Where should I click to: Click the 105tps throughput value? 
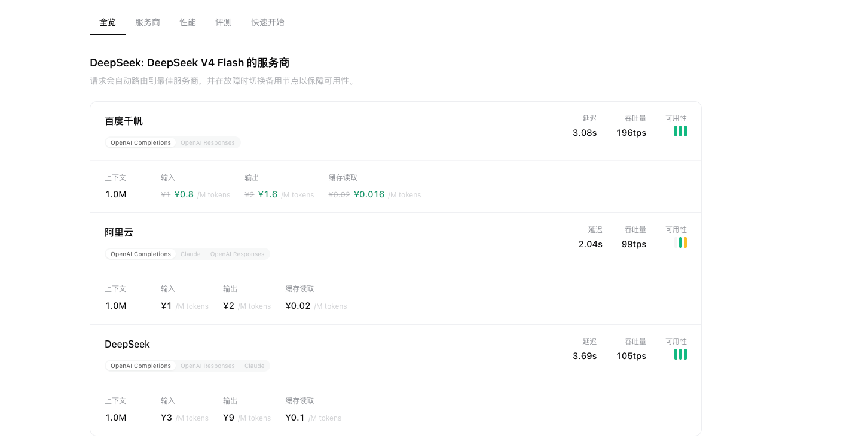pyautogui.click(x=631, y=355)
